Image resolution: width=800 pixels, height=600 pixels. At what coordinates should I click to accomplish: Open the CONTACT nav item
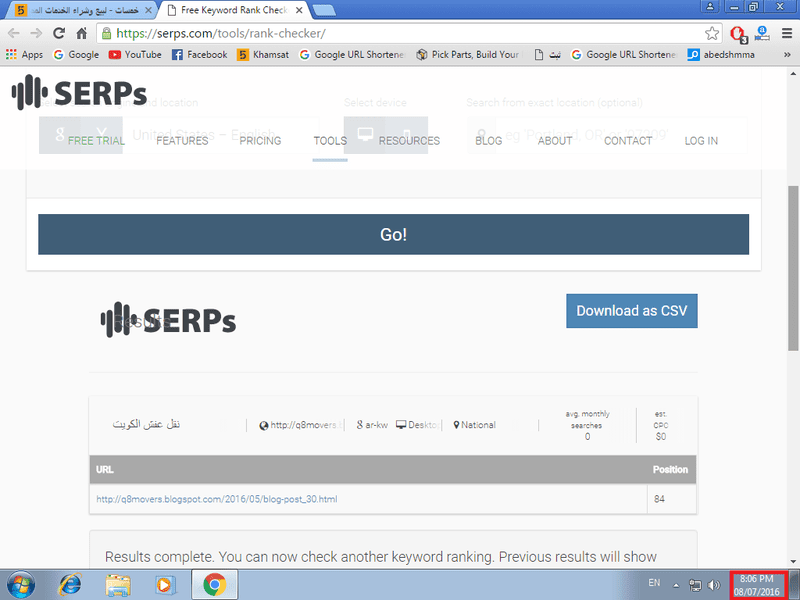(628, 141)
